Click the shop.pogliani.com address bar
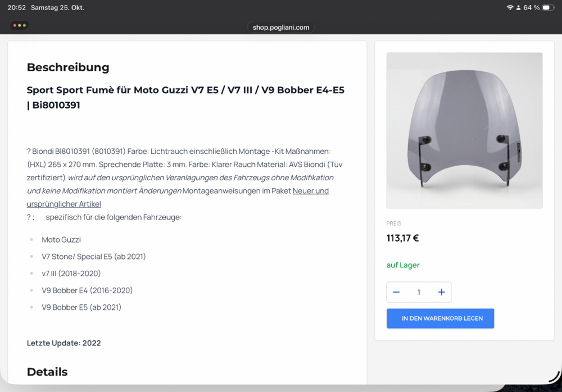Image resolution: width=562 pixels, height=392 pixels. coord(281,27)
